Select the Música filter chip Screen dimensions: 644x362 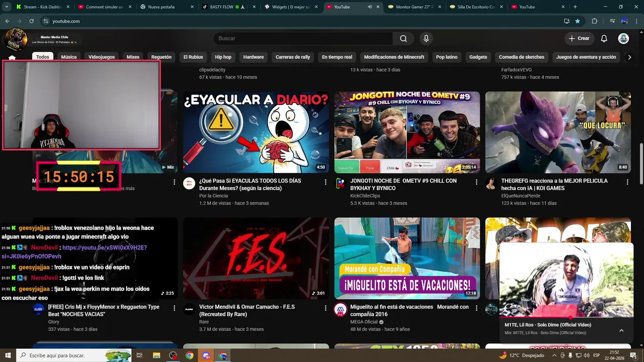pyautogui.click(x=69, y=57)
